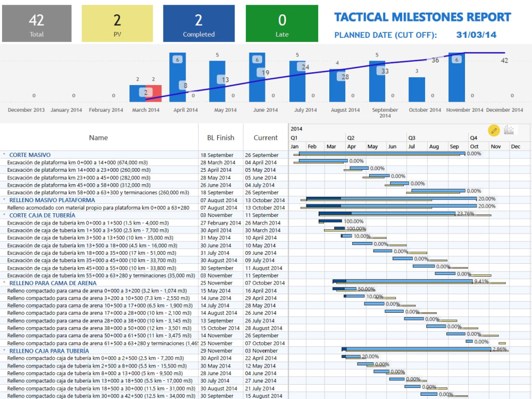The image size is (532, 399).
Task: Select the blue Completed 2 tile
Action: click(x=199, y=23)
